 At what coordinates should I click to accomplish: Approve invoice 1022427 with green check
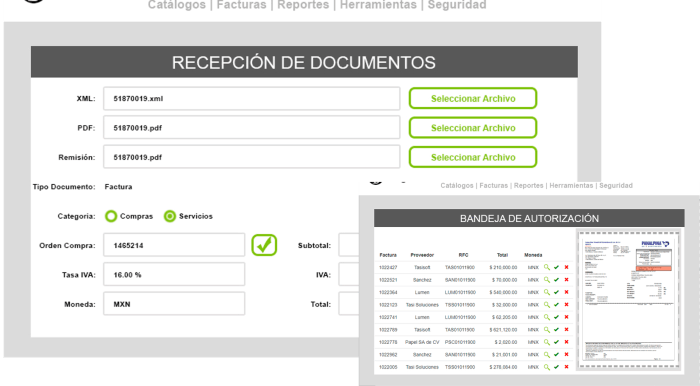[556, 267]
